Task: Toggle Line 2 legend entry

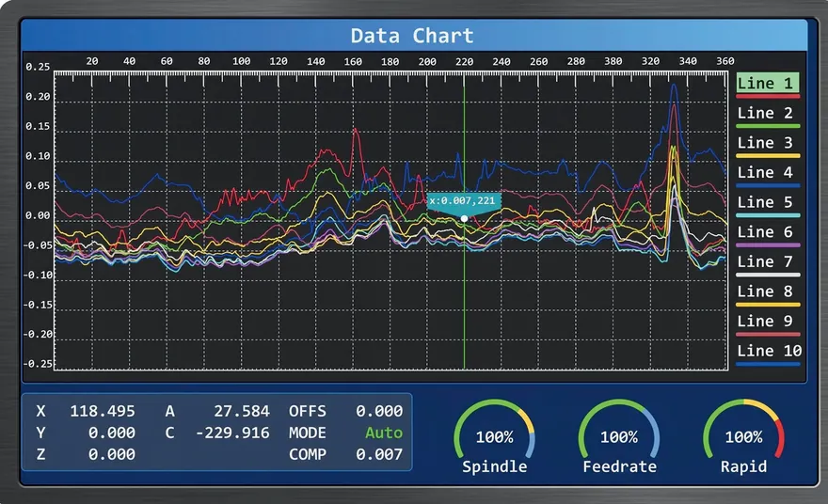Action: pos(768,116)
